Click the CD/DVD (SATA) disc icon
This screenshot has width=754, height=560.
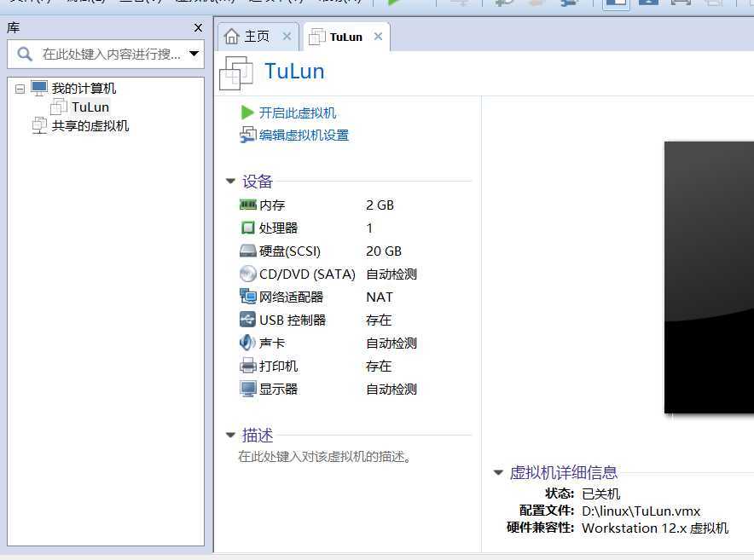click(247, 274)
